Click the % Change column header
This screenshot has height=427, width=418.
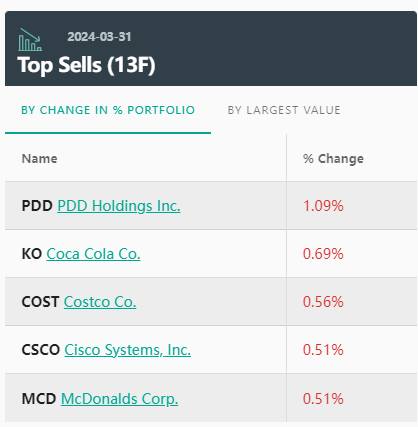coord(333,159)
